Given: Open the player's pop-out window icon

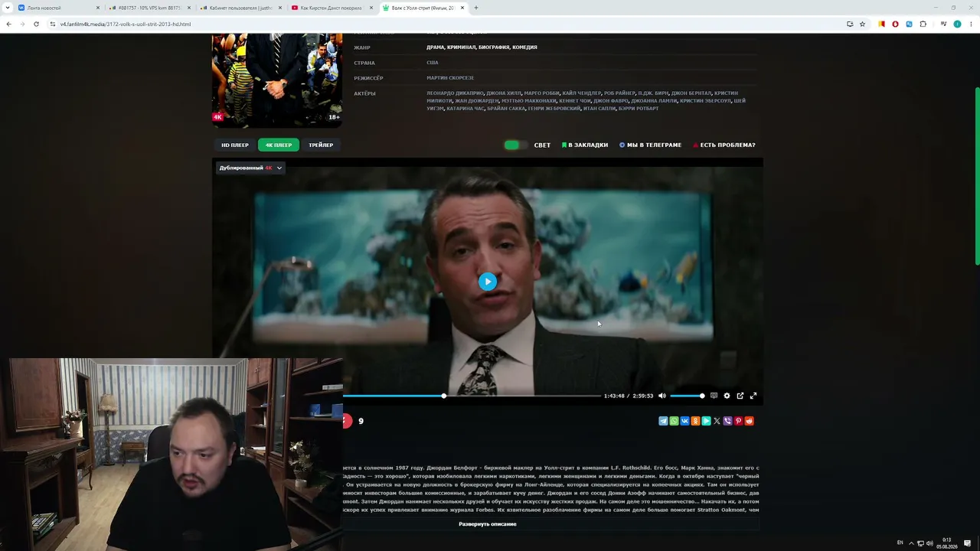Looking at the screenshot, I should (x=740, y=396).
